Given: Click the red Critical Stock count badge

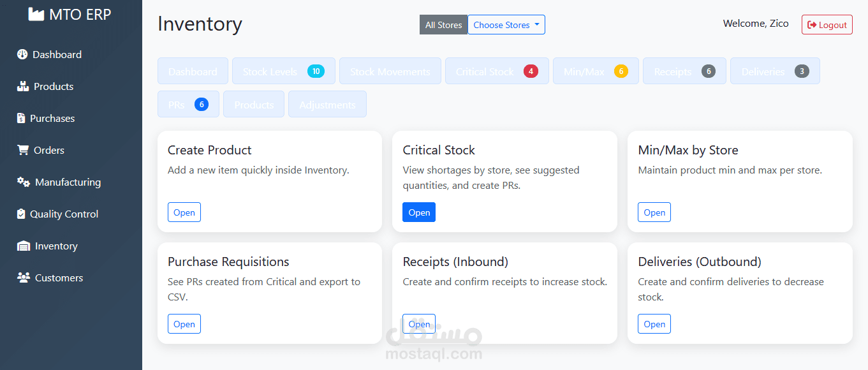Looking at the screenshot, I should pyautogui.click(x=531, y=71).
